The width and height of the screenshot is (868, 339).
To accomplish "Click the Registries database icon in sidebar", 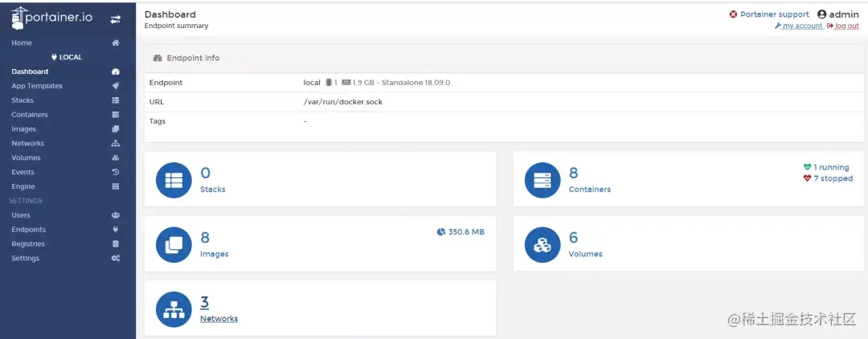I will 116,244.
